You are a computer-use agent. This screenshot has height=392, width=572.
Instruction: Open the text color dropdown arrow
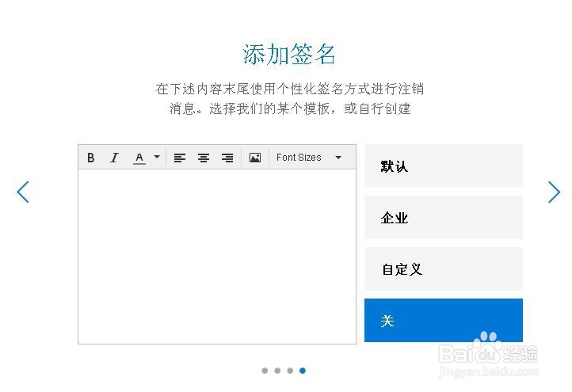click(157, 157)
